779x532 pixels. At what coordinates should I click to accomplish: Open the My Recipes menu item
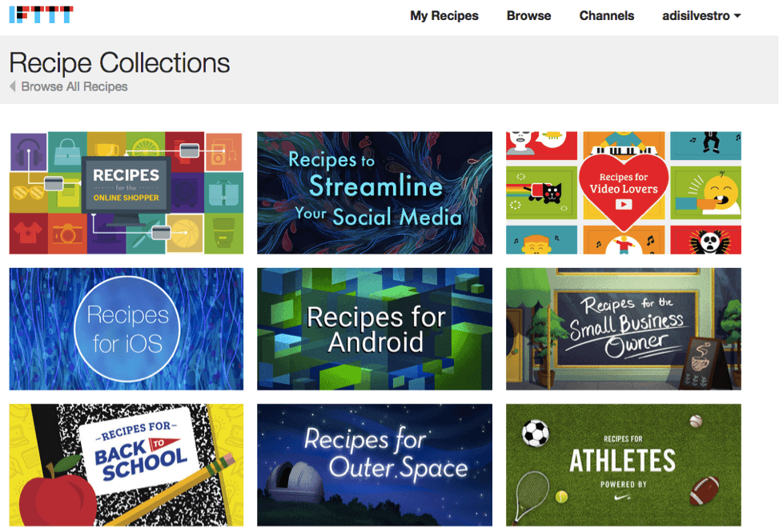point(444,15)
